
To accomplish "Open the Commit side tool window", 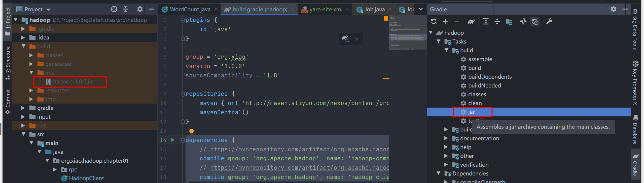I will pyautogui.click(x=8, y=102).
